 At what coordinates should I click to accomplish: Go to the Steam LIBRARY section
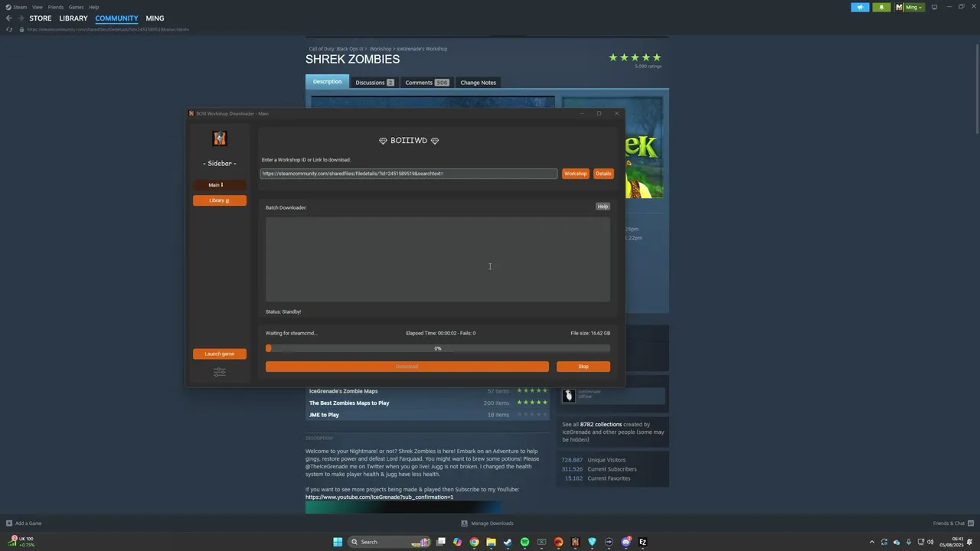[73, 18]
